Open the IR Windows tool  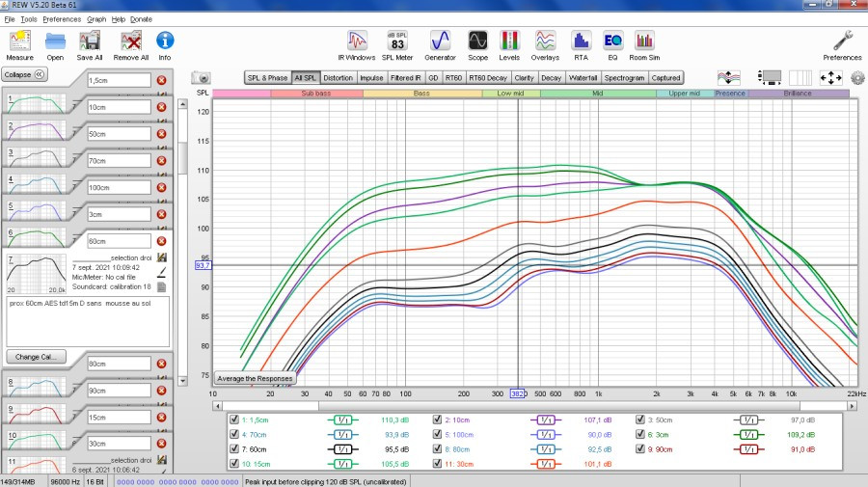(358, 41)
